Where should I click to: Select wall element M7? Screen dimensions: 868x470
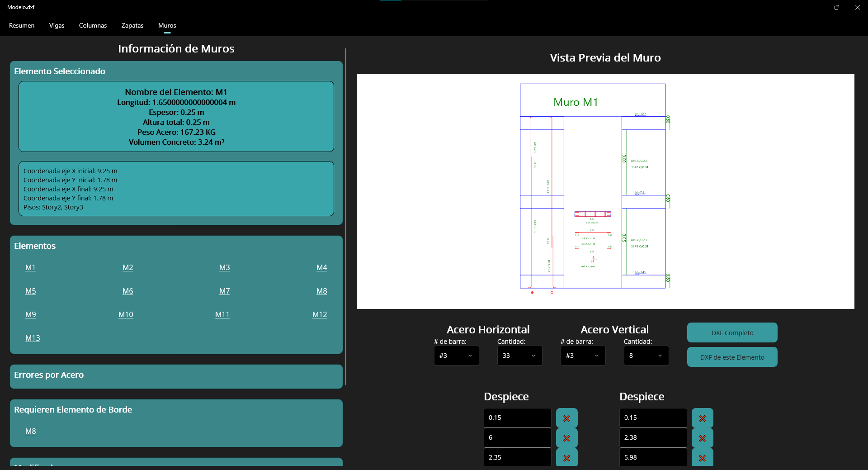pyautogui.click(x=224, y=291)
